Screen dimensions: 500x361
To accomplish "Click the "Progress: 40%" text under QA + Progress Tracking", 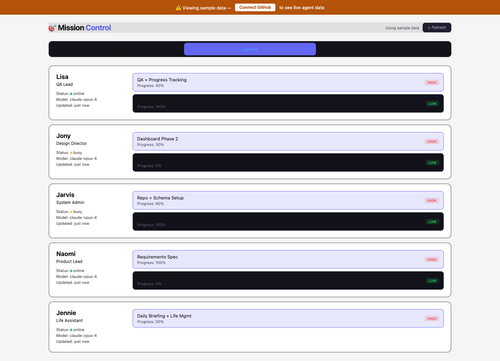I will [x=150, y=86].
